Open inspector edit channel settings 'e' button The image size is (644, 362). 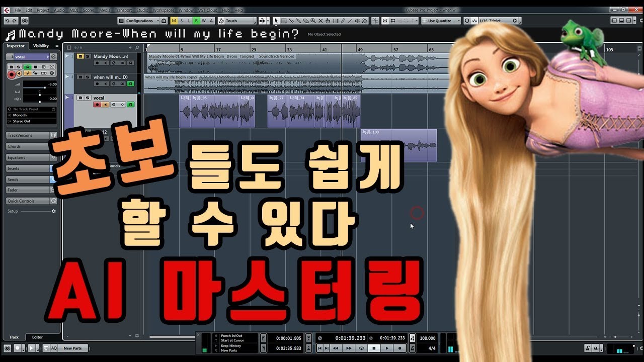53,57
